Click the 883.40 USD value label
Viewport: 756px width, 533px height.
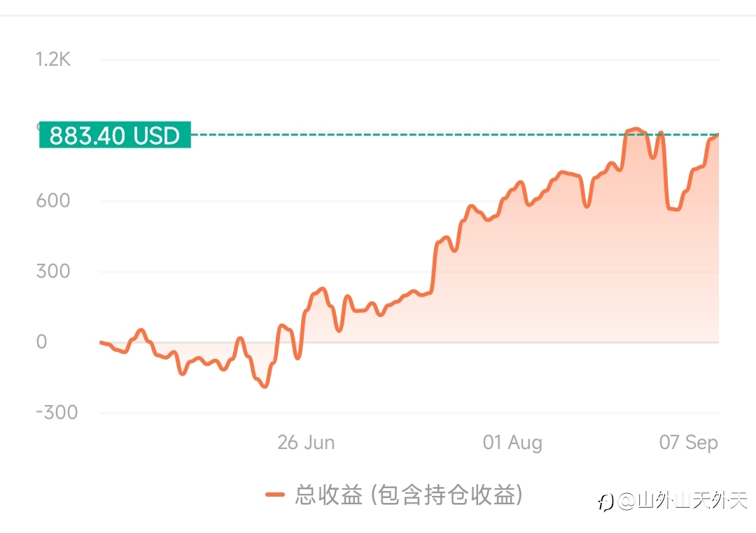pos(115,135)
